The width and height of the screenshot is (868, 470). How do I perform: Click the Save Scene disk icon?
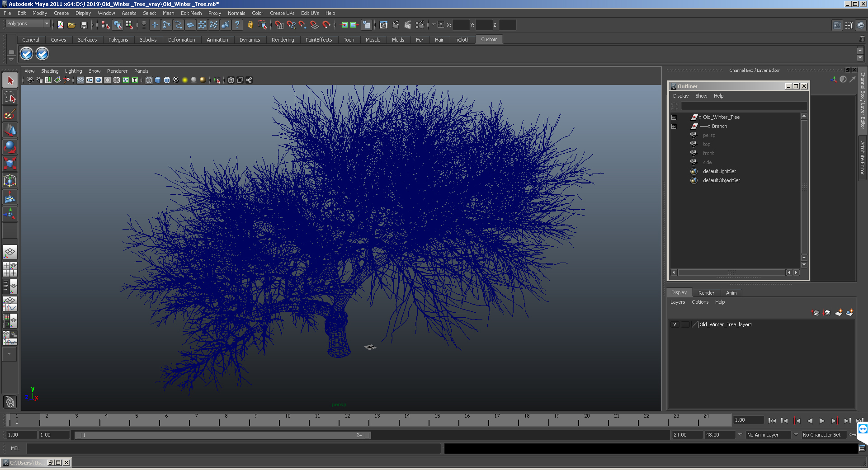tap(84, 25)
